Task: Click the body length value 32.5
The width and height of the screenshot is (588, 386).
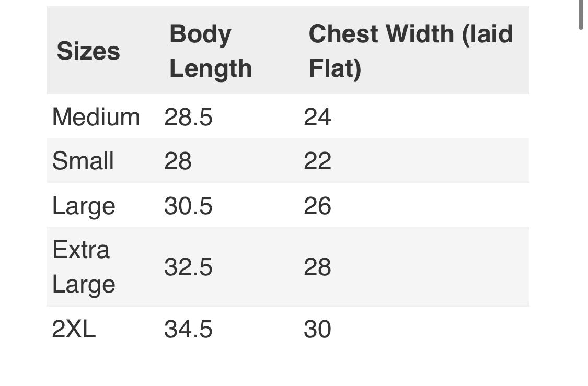Action: pyautogui.click(x=188, y=267)
